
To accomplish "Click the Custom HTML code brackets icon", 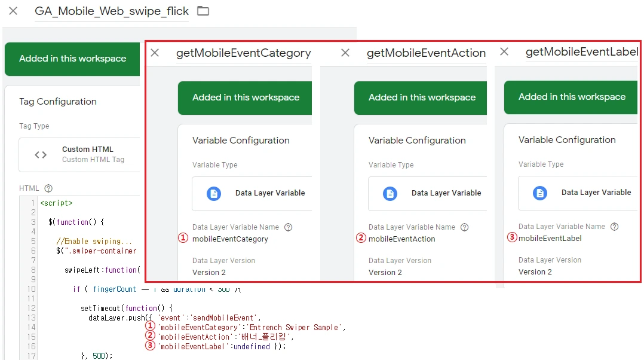I will [41, 155].
